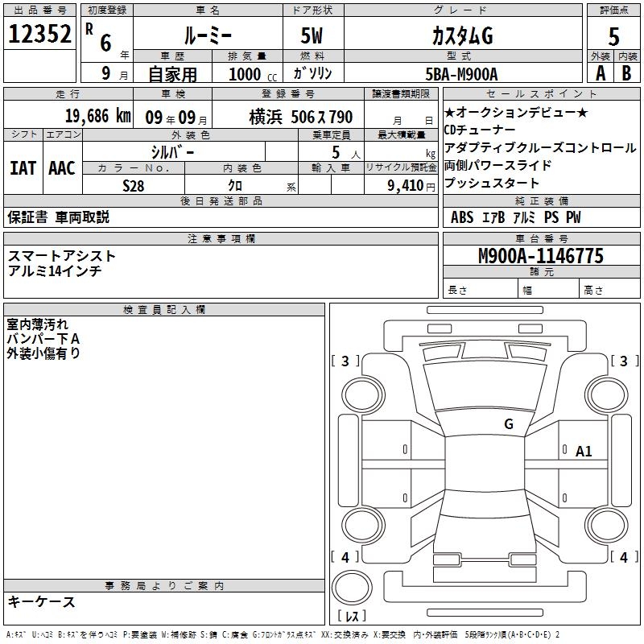Select スマートアシスト note
Screen dimensions: 644x644
point(62,256)
